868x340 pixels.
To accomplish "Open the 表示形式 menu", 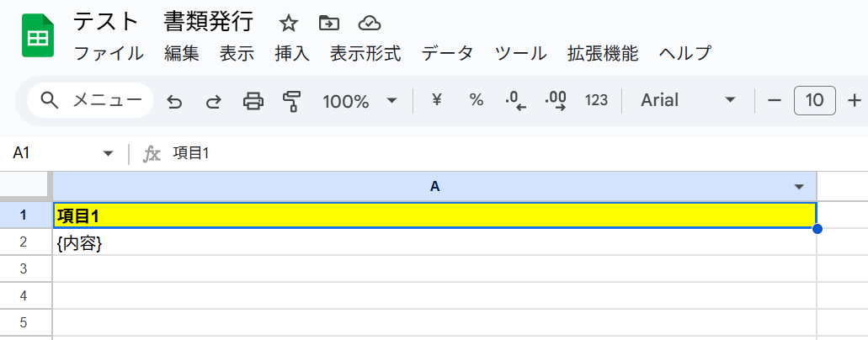I will 365,54.
